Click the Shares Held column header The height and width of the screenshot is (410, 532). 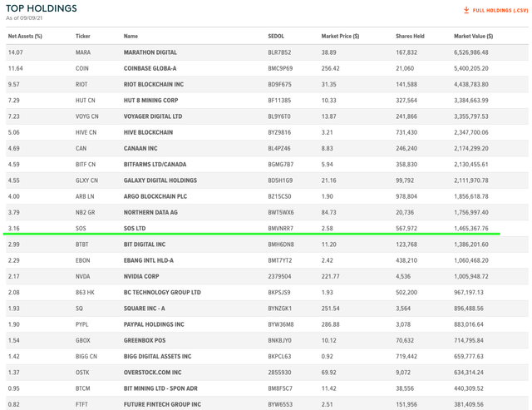pos(410,36)
